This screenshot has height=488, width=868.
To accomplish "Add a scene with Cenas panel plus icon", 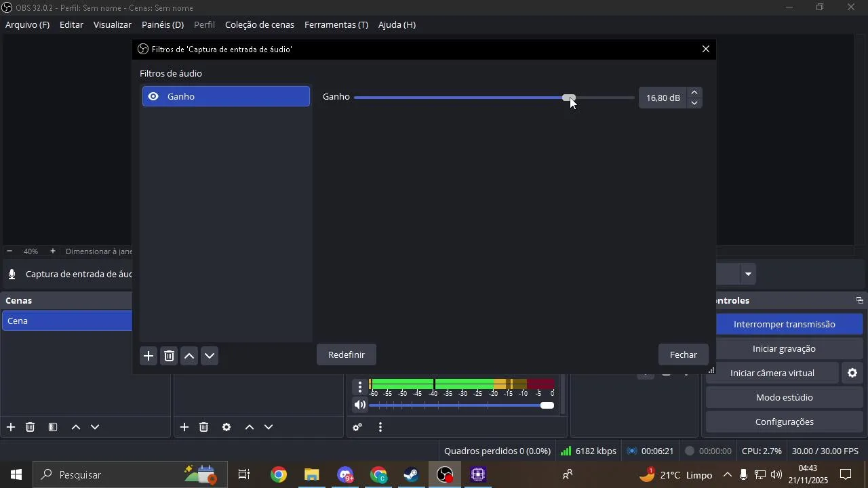I will click(x=11, y=427).
